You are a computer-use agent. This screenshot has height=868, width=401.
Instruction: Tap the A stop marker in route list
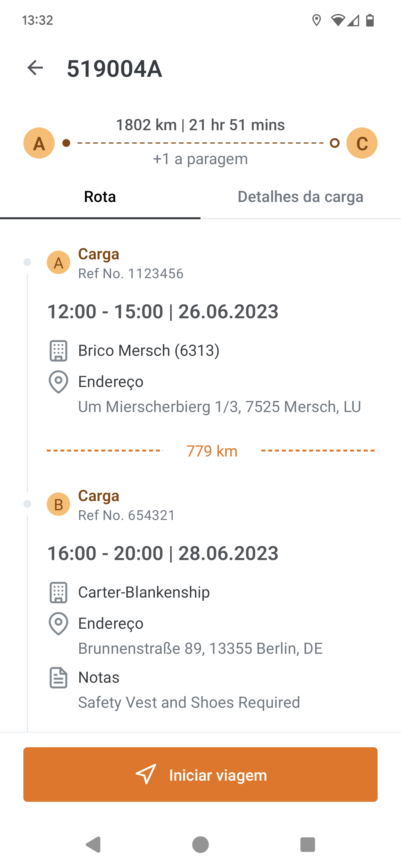click(x=58, y=263)
